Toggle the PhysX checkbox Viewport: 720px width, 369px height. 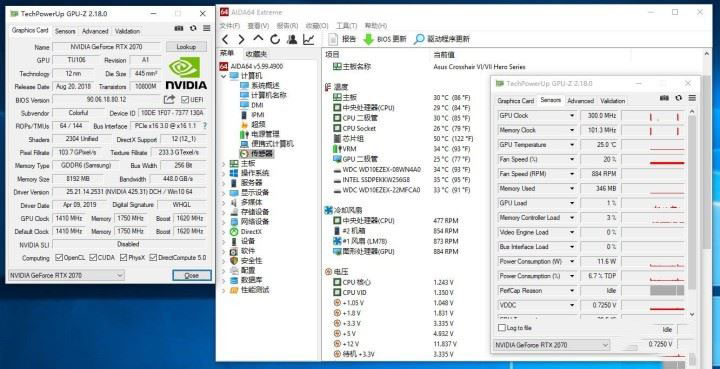[124, 257]
